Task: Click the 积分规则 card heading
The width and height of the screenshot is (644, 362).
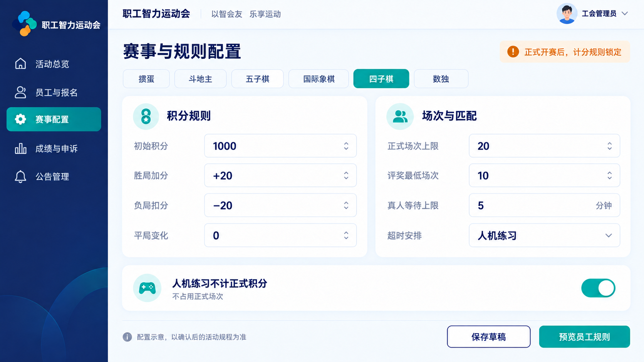Action: (189, 116)
